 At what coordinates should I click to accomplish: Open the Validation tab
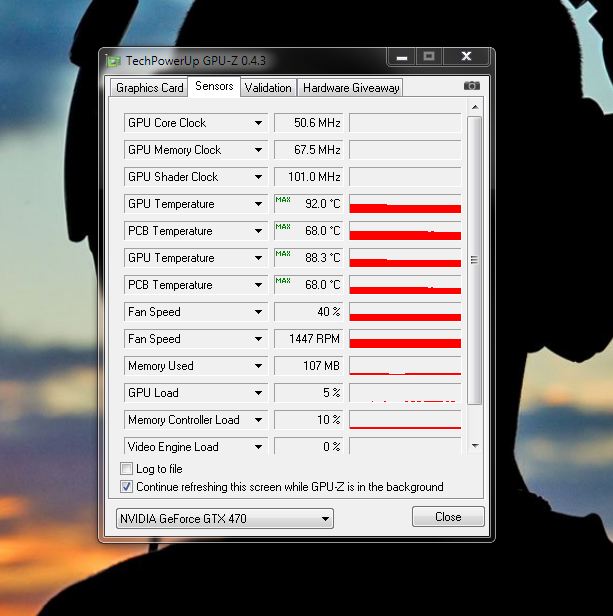point(268,88)
